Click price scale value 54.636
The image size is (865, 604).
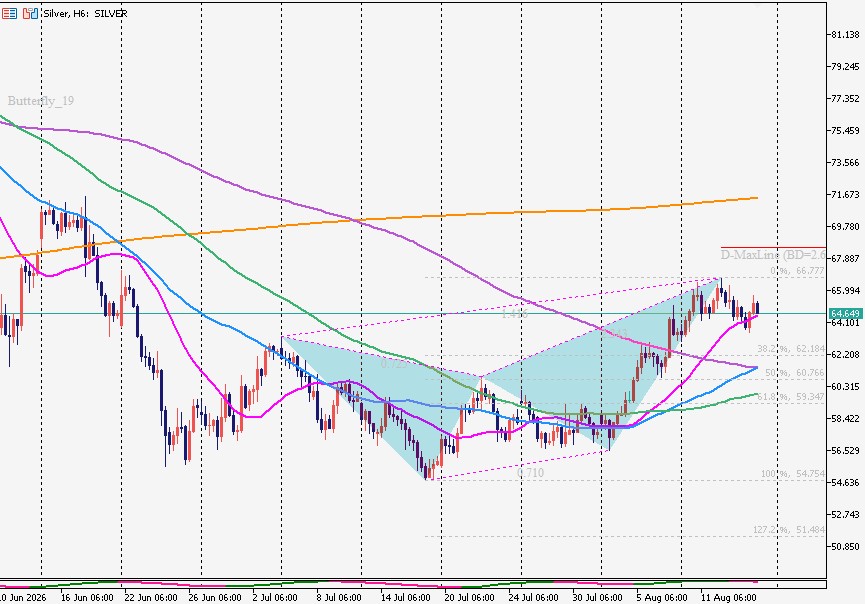(845, 483)
